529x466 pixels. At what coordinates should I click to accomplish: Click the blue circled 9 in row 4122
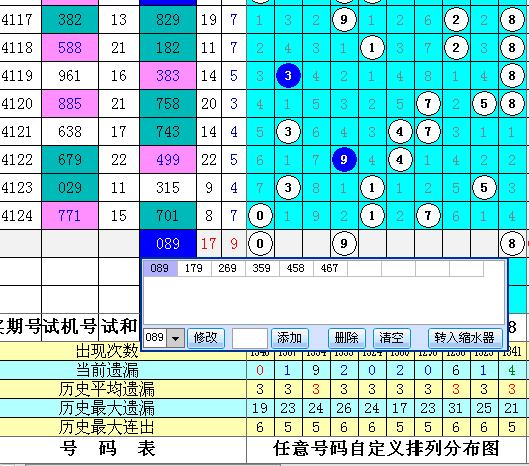(x=344, y=159)
